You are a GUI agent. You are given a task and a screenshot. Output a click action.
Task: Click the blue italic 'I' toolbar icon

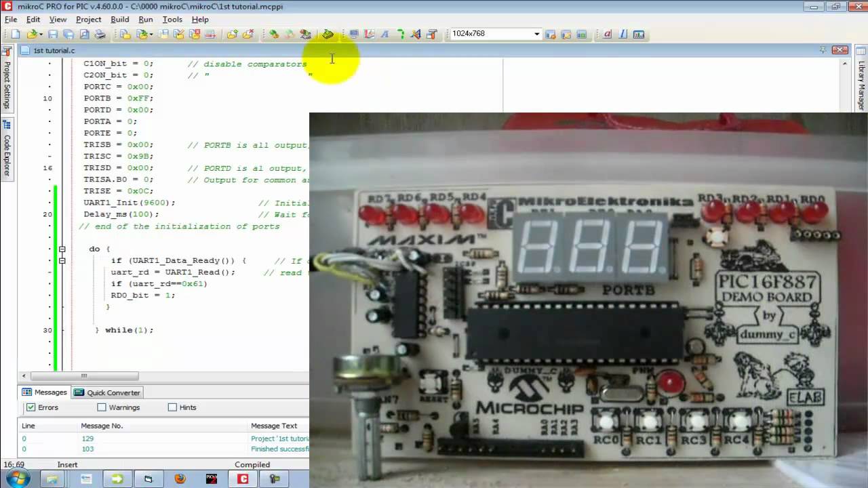coord(623,34)
